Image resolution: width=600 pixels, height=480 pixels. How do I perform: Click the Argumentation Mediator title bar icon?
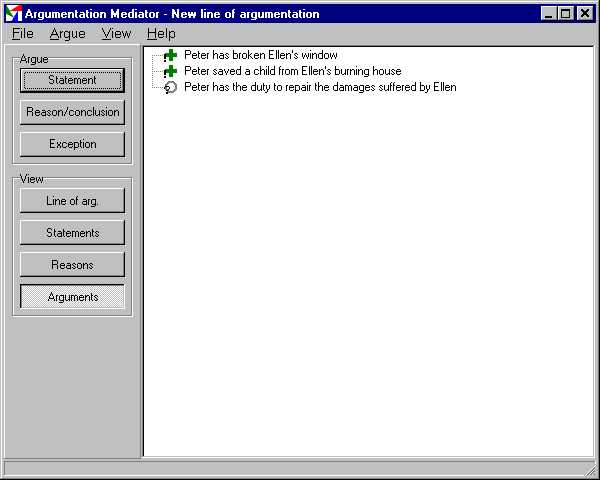[x=14, y=14]
